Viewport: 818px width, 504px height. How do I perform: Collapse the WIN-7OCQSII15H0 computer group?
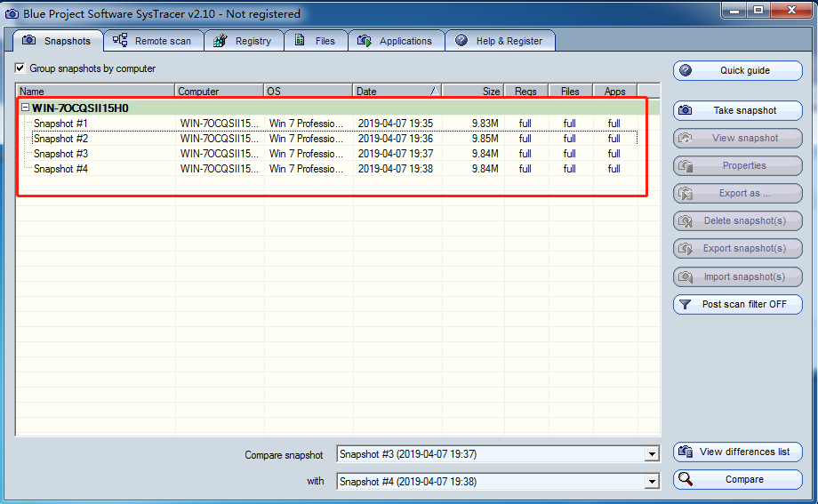click(x=25, y=108)
